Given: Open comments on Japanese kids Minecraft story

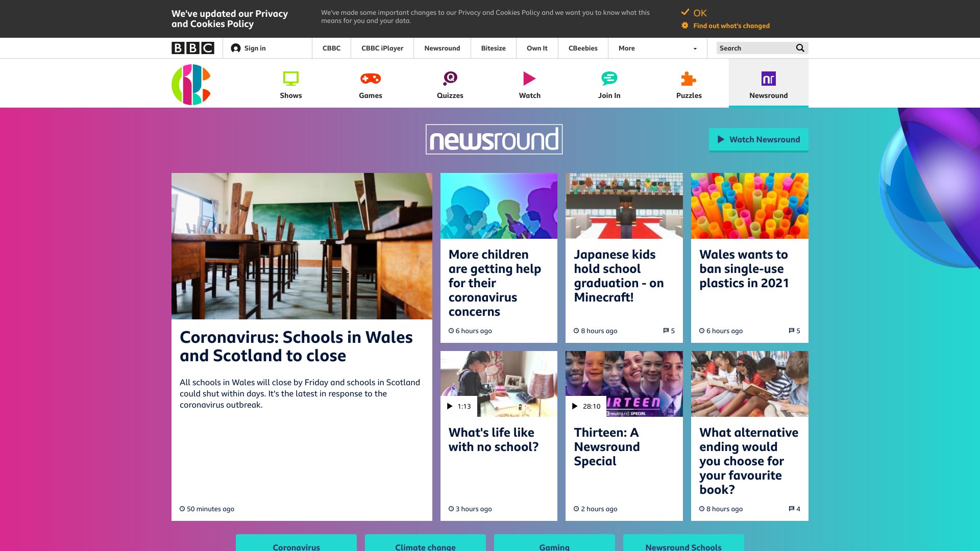Looking at the screenshot, I should pyautogui.click(x=669, y=331).
